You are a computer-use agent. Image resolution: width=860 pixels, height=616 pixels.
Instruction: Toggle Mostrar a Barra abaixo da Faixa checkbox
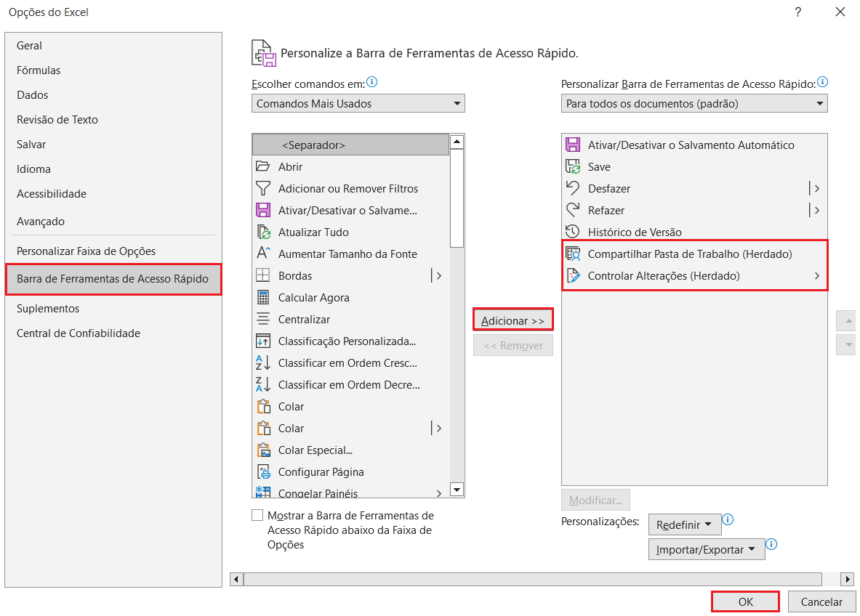tap(257, 515)
